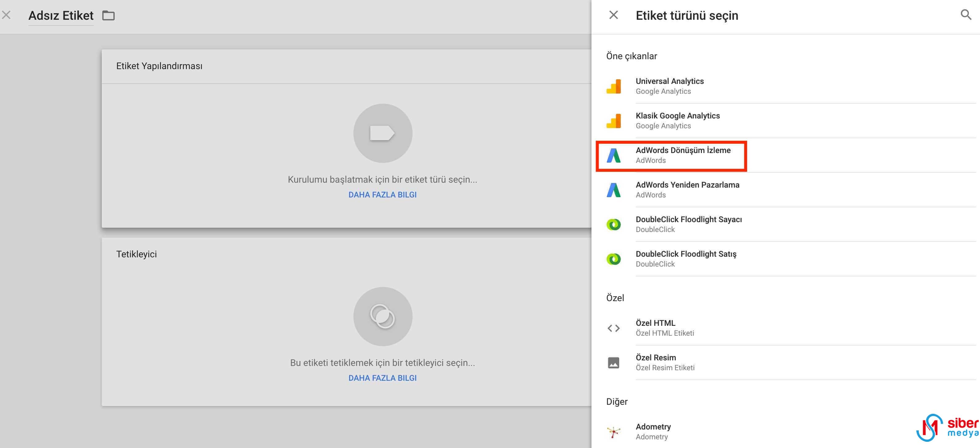Click the AdWords Yeniden Pazarlama icon
Screen dimensions: 980x448
613,190
